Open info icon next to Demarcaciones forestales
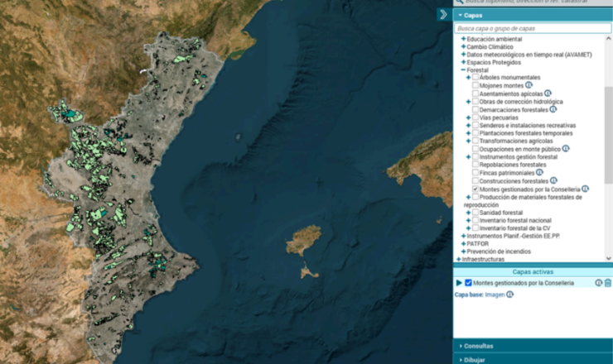Viewport: 613px width, 364px height. [x=553, y=109]
